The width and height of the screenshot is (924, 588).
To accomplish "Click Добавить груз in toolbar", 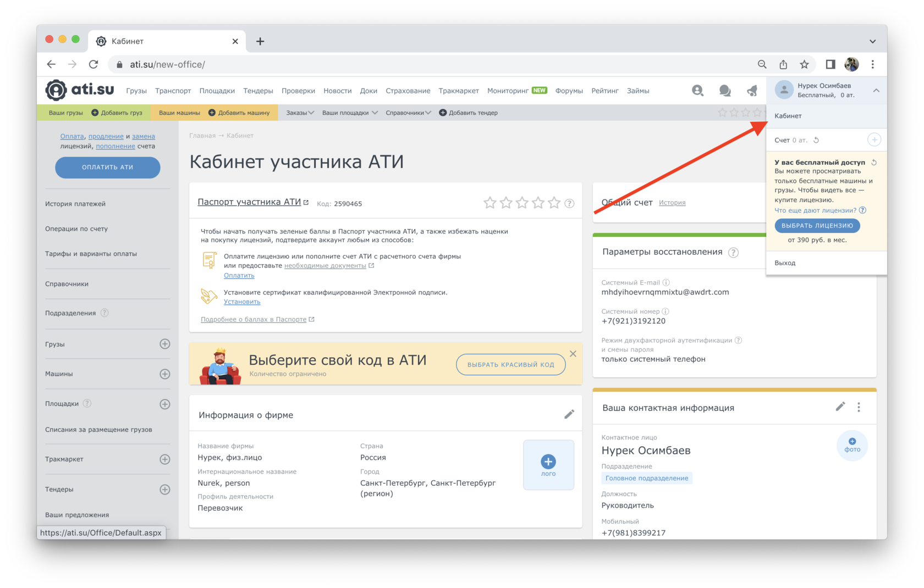I will 117,113.
